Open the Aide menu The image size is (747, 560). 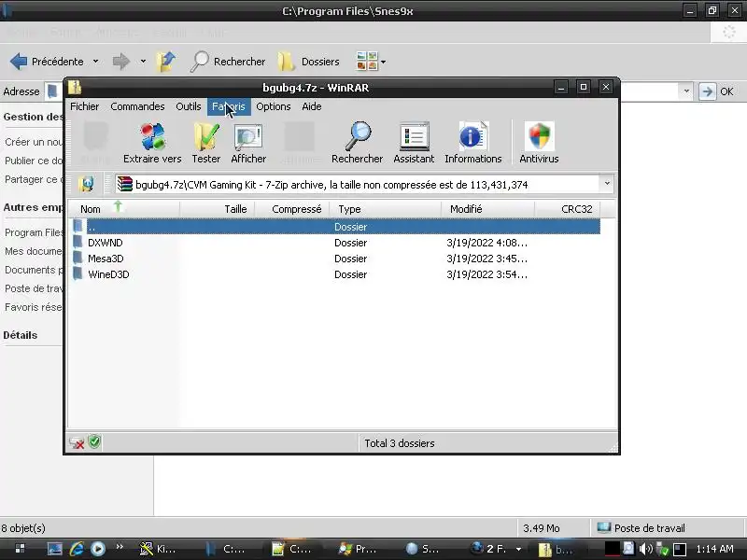click(312, 106)
